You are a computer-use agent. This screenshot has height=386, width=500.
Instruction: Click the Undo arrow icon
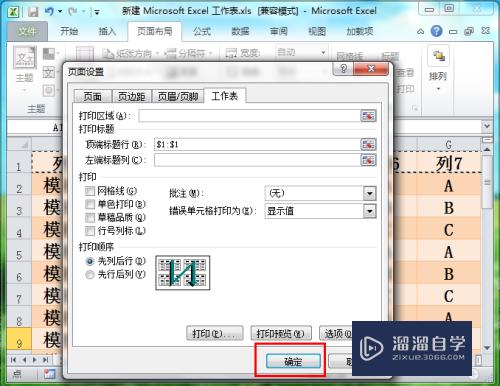49,12
